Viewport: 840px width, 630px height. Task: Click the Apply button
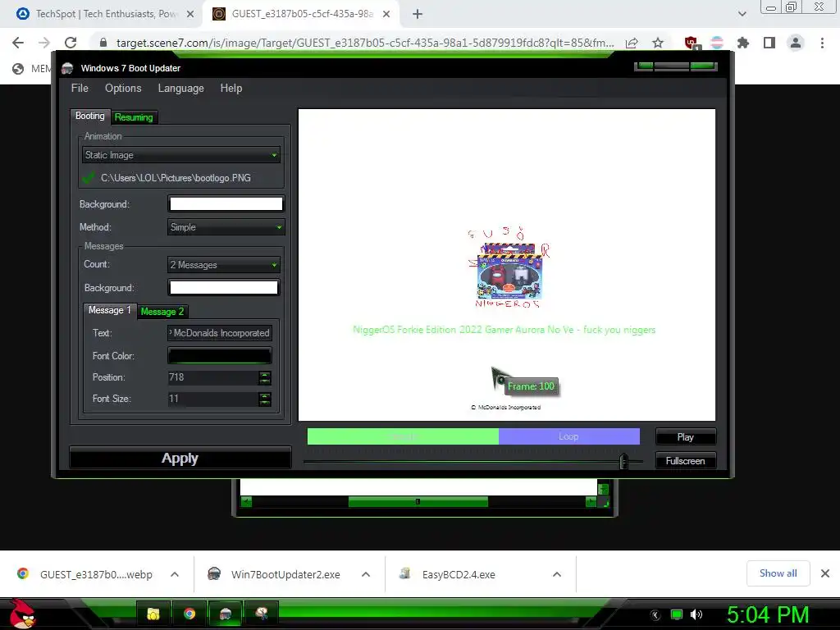pyautogui.click(x=180, y=459)
